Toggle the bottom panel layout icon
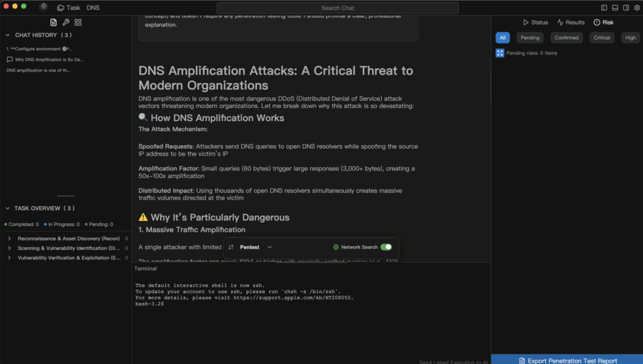Screen dimensions: 643x364 pos(615,8)
